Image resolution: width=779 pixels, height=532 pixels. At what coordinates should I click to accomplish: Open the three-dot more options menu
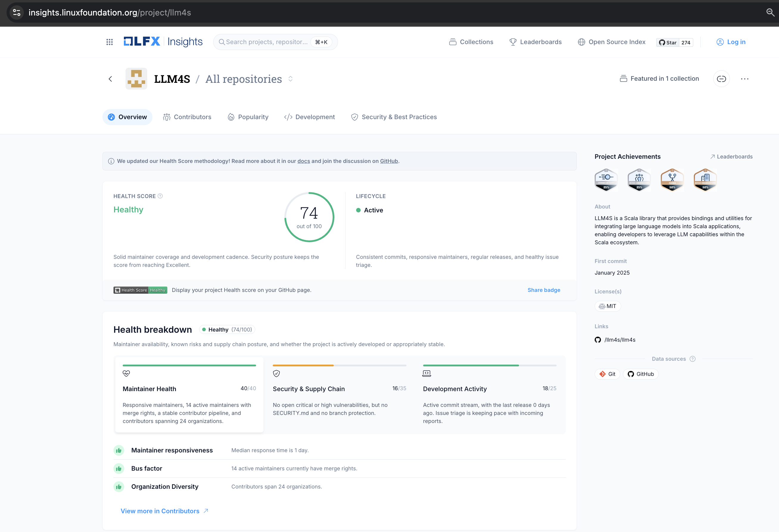(x=744, y=79)
